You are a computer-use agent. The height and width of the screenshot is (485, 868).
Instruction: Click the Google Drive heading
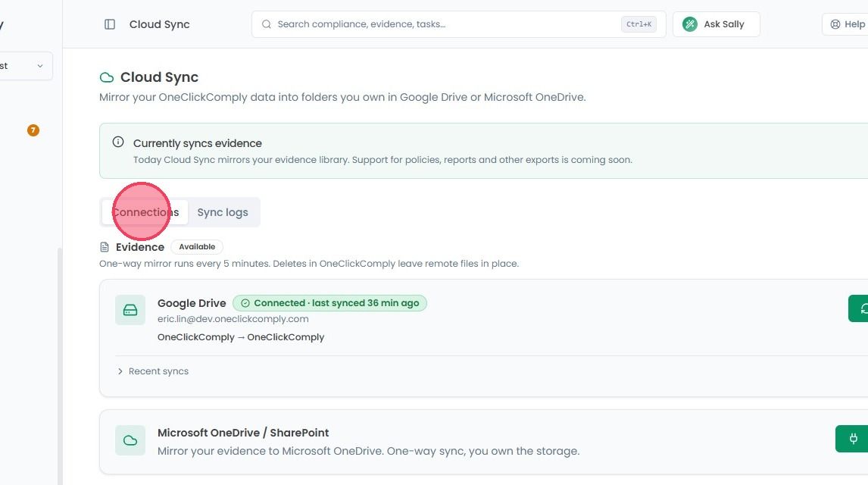tap(192, 303)
